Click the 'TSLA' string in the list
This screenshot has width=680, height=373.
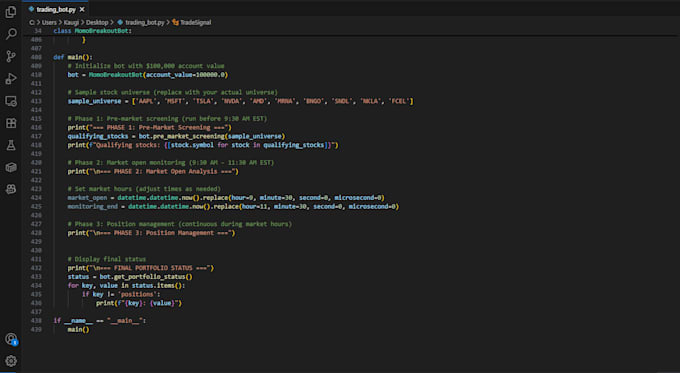203,101
